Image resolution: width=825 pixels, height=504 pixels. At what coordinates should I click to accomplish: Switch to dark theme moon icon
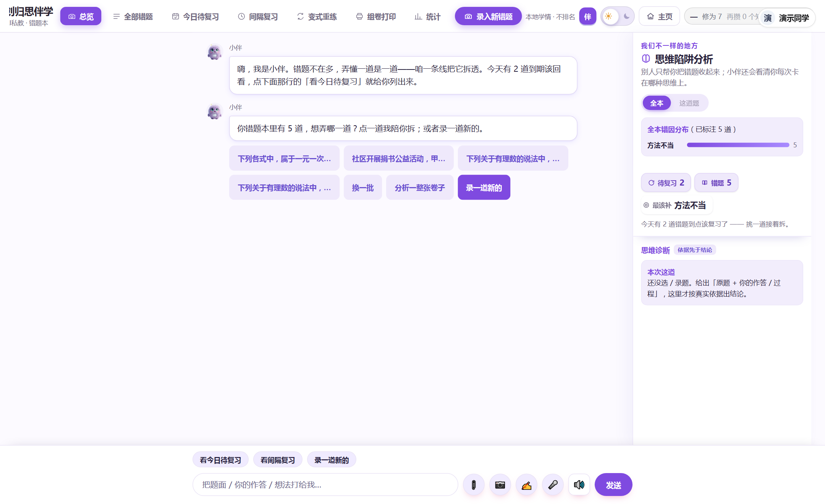coord(626,16)
